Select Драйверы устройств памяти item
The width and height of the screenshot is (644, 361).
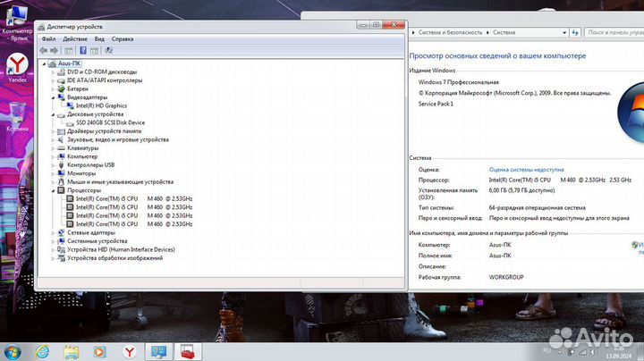click(x=105, y=131)
